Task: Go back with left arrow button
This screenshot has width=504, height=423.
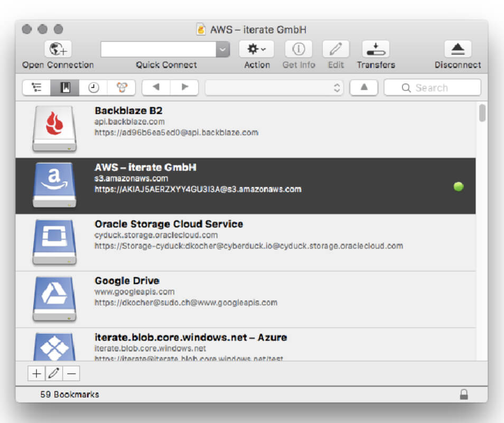Action: [156, 87]
